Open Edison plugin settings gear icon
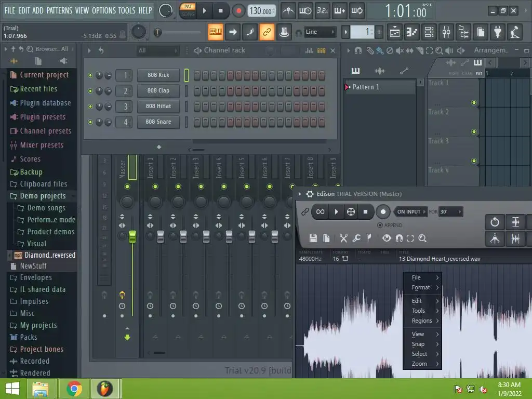 click(310, 194)
